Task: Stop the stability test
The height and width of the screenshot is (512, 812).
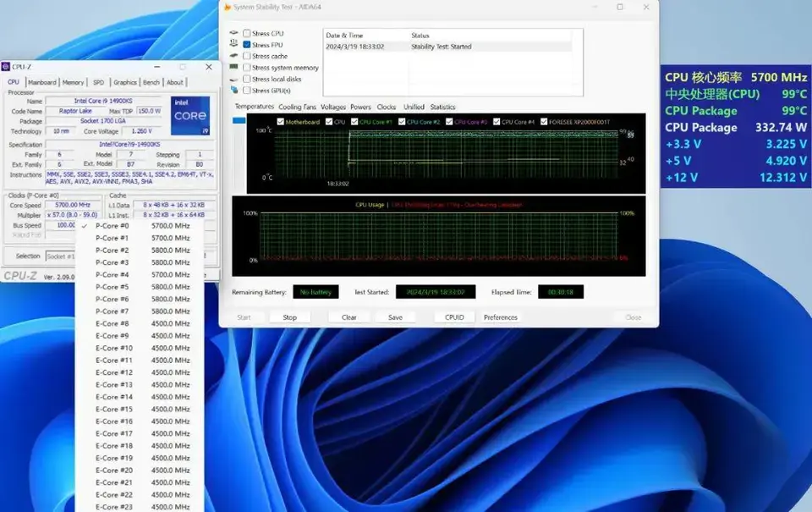Action: click(x=290, y=317)
